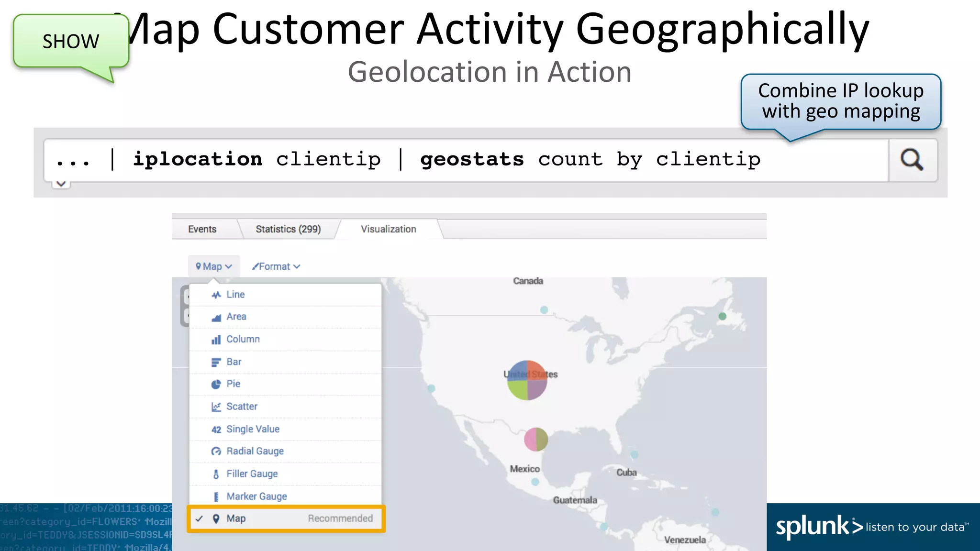Click the 'Geolocation in Action' subtitle
The height and width of the screenshot is (551, 980).
point(490,72)
